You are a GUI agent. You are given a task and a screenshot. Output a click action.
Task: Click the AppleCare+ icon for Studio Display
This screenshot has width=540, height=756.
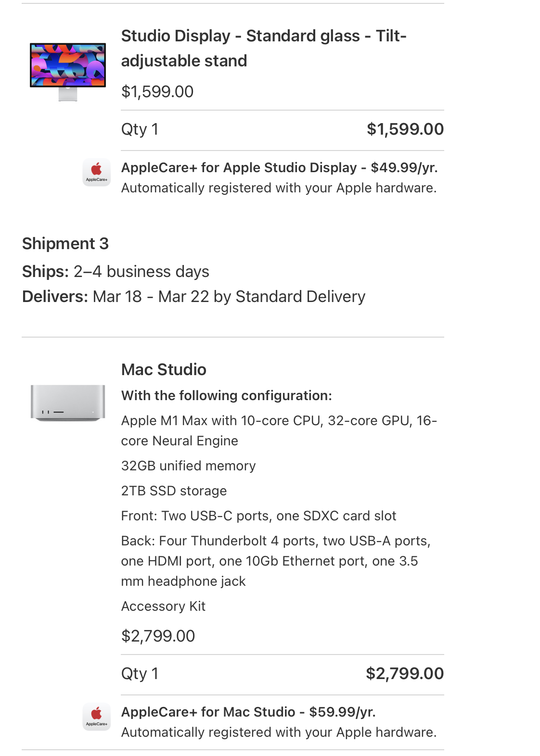(x=97, y=172)
